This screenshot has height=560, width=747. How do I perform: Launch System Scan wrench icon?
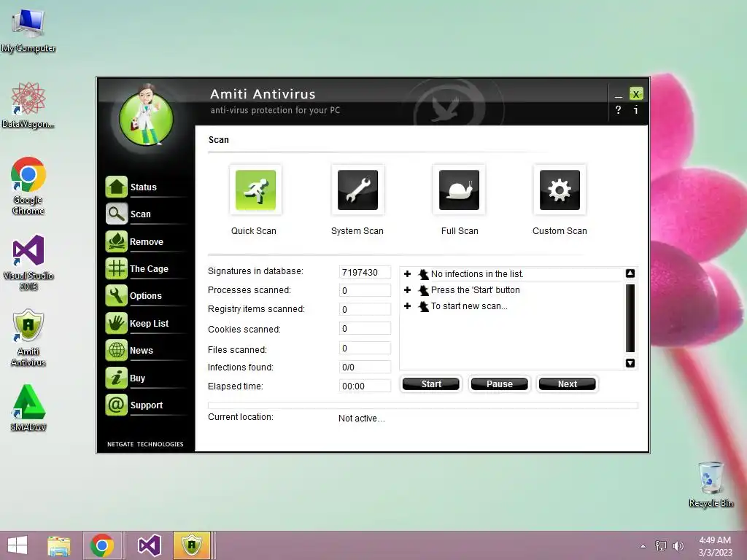click(x=357, y=190)
